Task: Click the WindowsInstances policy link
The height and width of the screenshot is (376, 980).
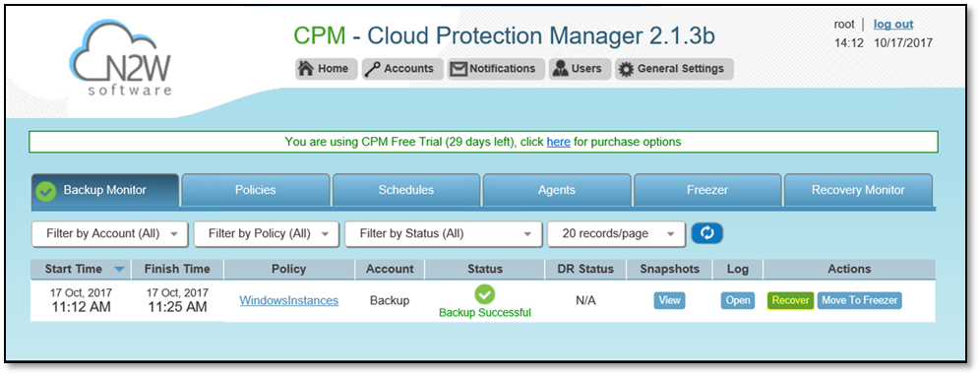Action: coord(288,301)
